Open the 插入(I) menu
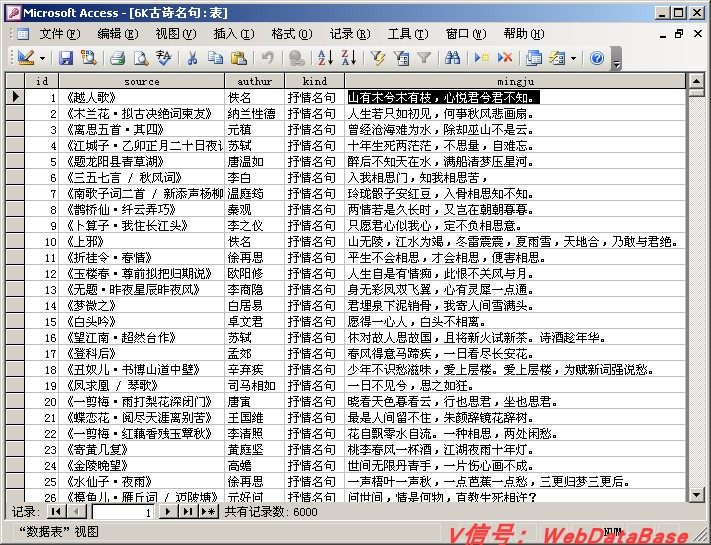Image resolution: width=711 pixels, height=545 pixels. pos(234,34)
